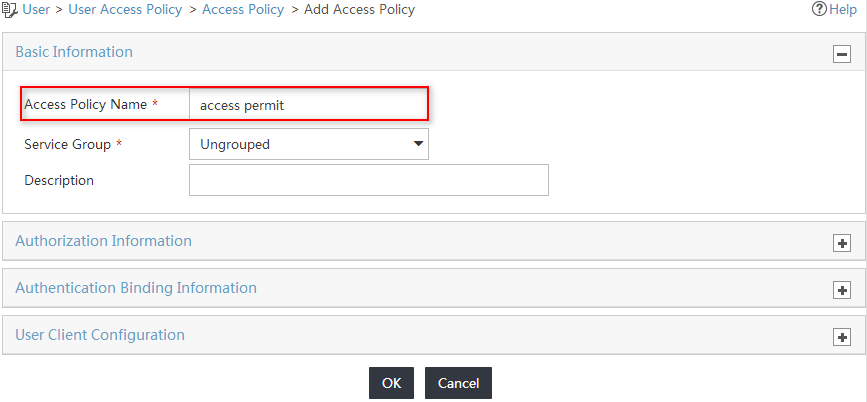Expand Authentication Binding Information with the plus icon
Viewport: 867px width, 402px height.
842,290
